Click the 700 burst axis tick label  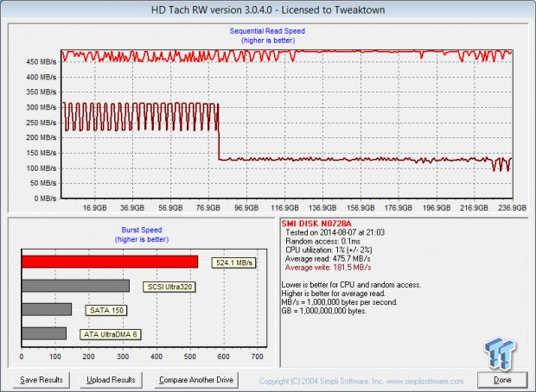257,357
